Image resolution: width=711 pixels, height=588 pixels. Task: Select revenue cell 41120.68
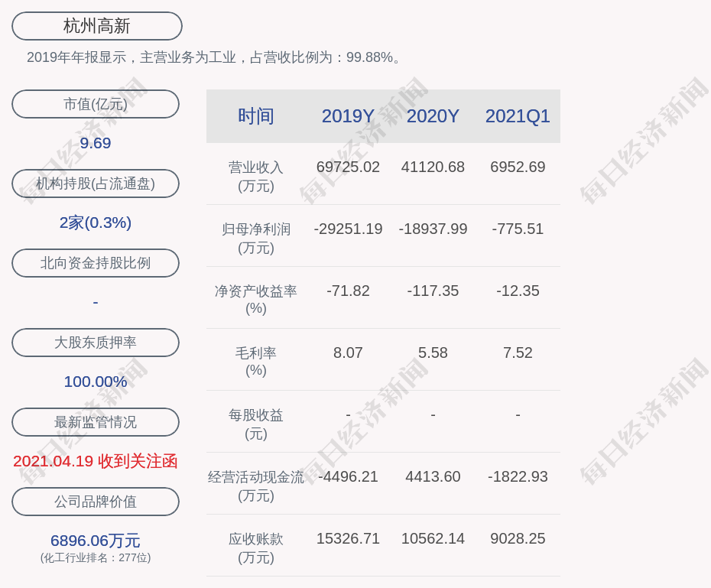433,167
